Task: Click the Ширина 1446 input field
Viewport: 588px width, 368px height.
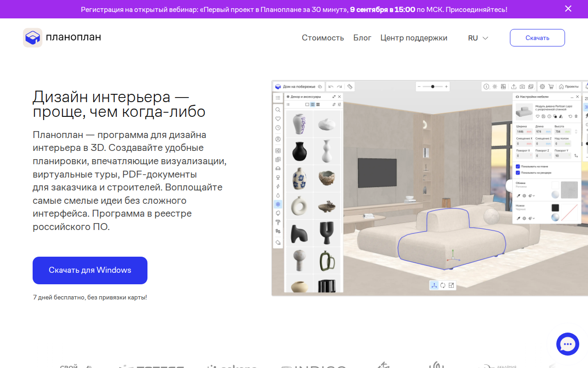Action: (x=524, y=132)
